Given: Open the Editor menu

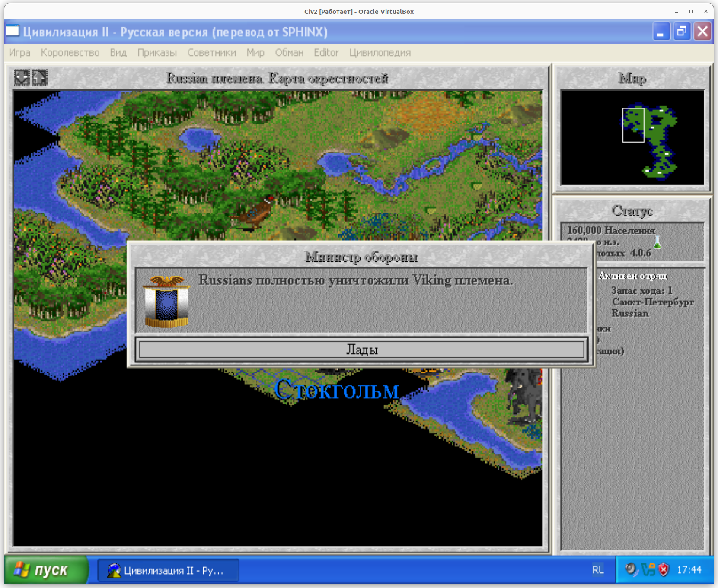Looking at the screenshot, I should [326, 53].
